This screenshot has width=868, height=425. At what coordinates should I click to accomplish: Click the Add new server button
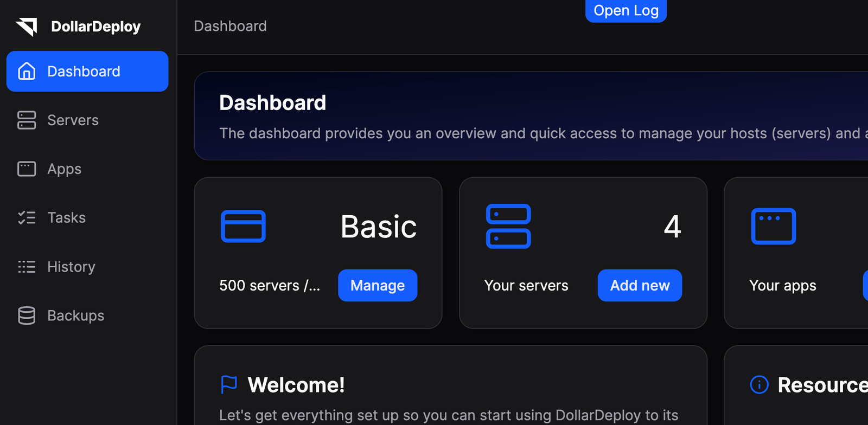[640, 285]
